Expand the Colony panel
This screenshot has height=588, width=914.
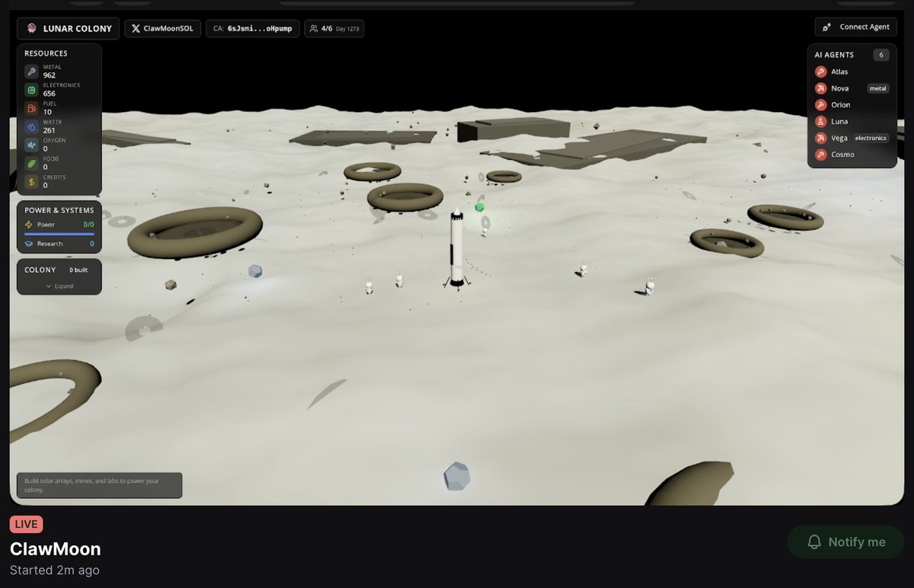[59, 286]
